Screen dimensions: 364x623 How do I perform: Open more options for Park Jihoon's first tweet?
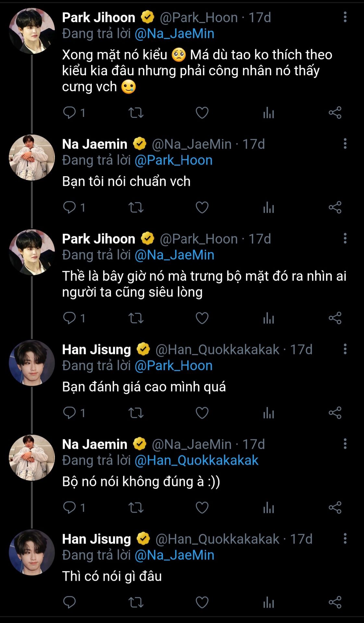pos(345,17)
